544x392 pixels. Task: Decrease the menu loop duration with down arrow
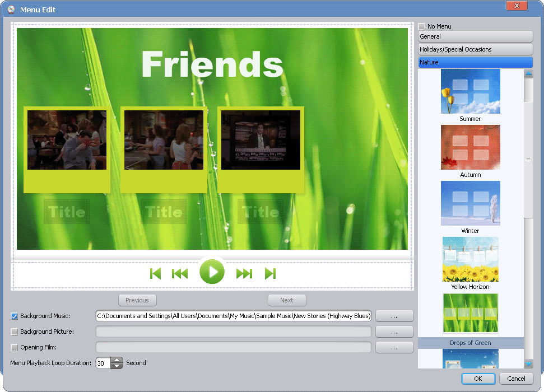[117, 366]
